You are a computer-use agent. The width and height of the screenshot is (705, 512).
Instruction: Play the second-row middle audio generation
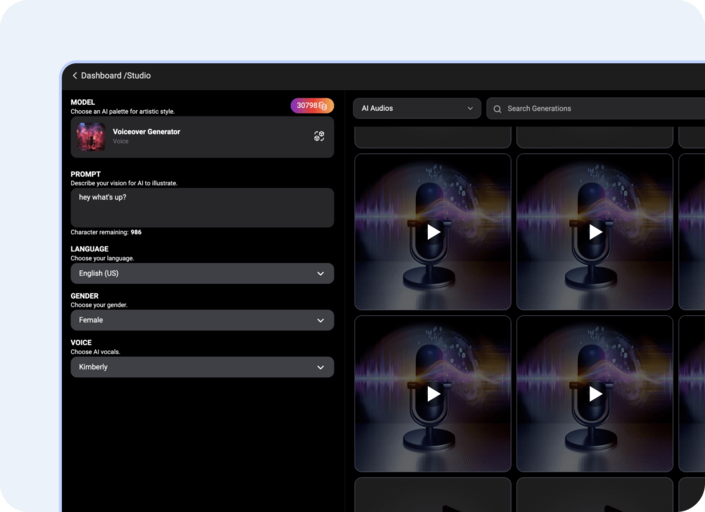click(x=595, y=394)
